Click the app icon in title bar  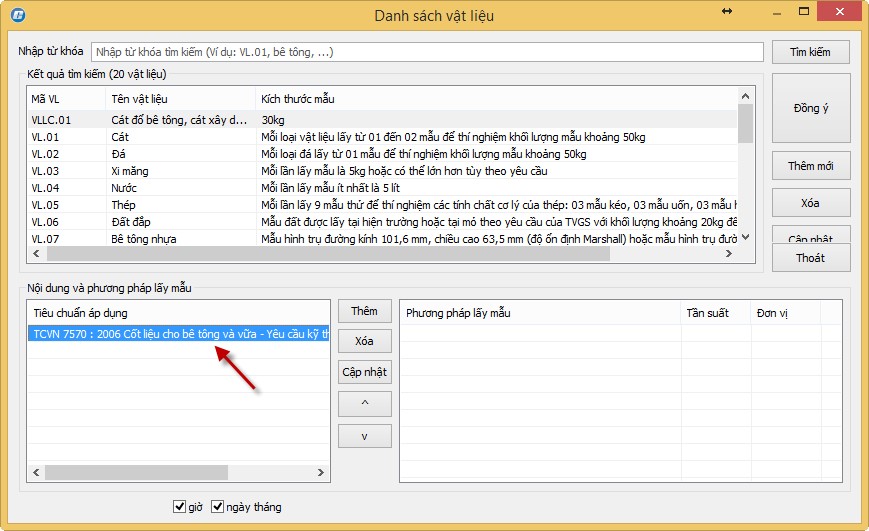pyautogui.click(x=16, y=15)
